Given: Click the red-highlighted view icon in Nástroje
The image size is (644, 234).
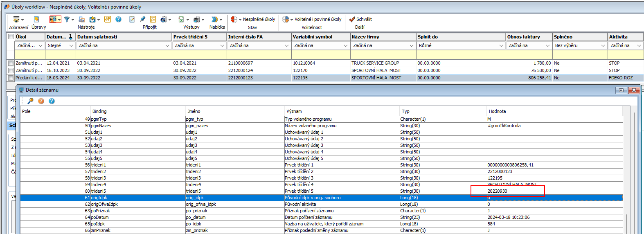Looking at the screenshot, I should [53, 19].
